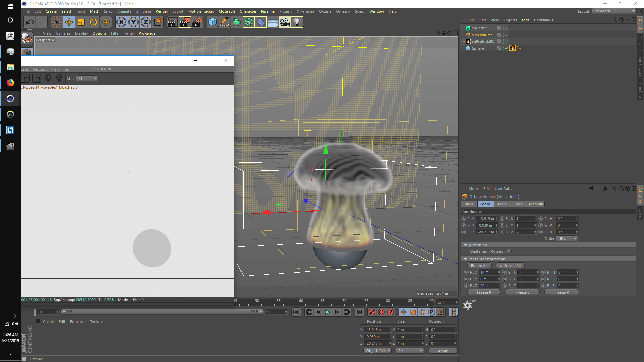Open the Chn PT channel dropdown
Image resolution: width=644 pixels, height=362 pixels.
[87, 78]
